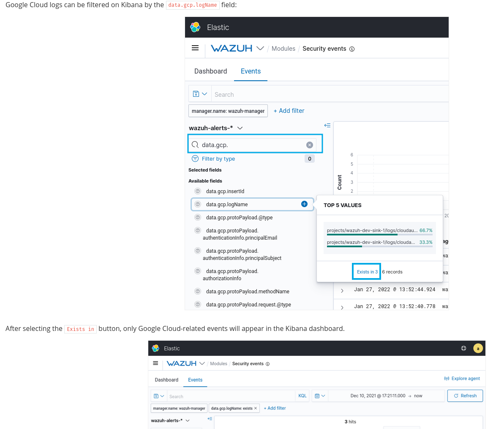
Task: Add data.gcp.logName using the plus icon
Action: pyautogui.click(x=304, y=204)
